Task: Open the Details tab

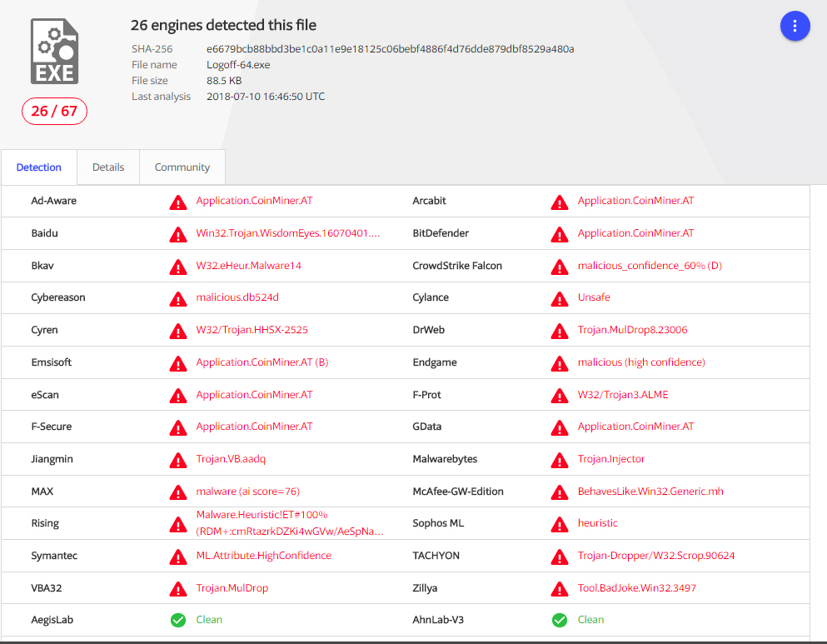Action: pos(108,167)
